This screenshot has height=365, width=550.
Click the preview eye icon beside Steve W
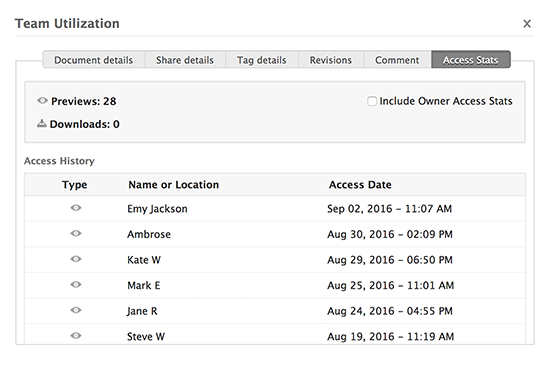tap(76, 336)
